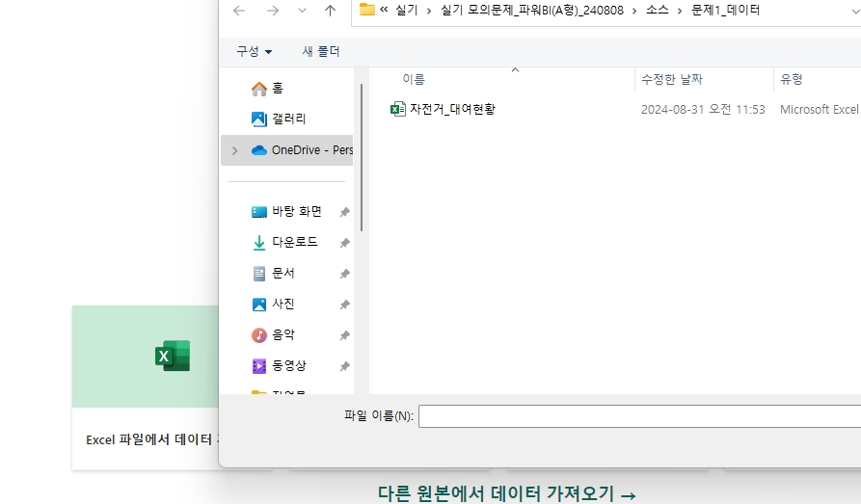The height and width of the screenshot is (504, 861).
Task: Open recent locations dropdown chevron
Action: 302,11
